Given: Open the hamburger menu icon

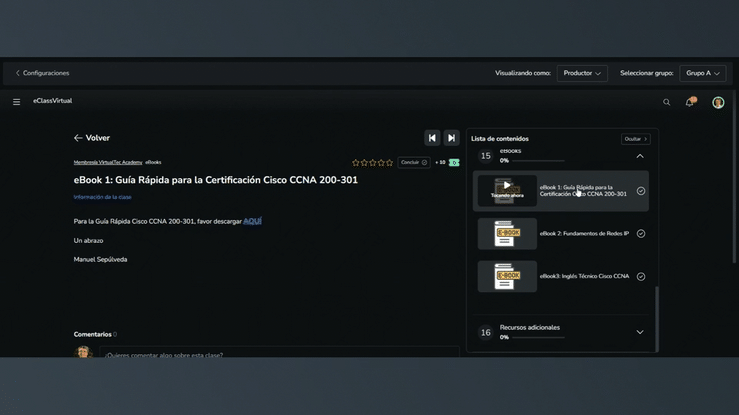Looking at the screenshot, I should pyautogui.click(x=16, y=102).
